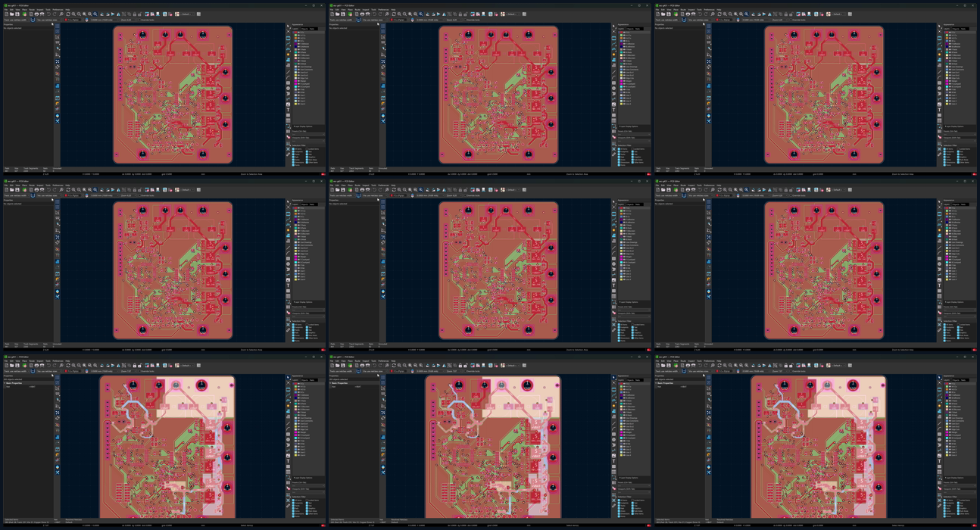Hide B.Cu layer eye in top-left window

coord(298,41)
